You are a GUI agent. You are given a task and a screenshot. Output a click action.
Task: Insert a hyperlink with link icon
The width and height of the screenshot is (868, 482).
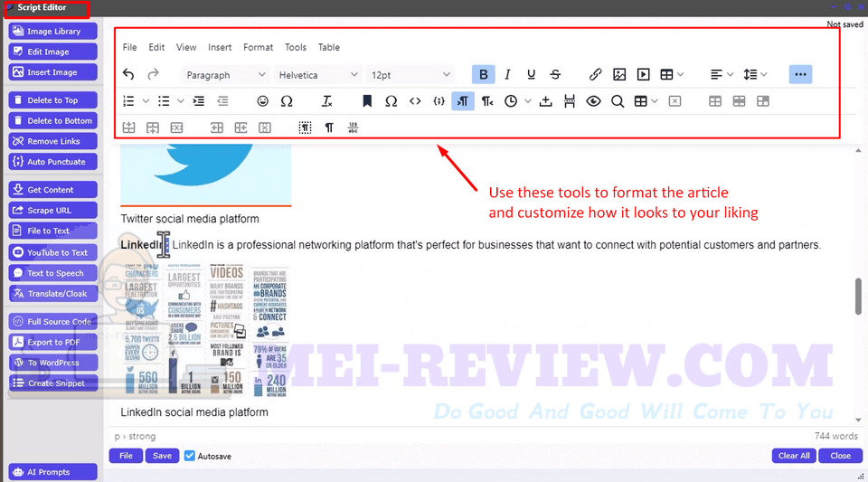coord(595,74)
